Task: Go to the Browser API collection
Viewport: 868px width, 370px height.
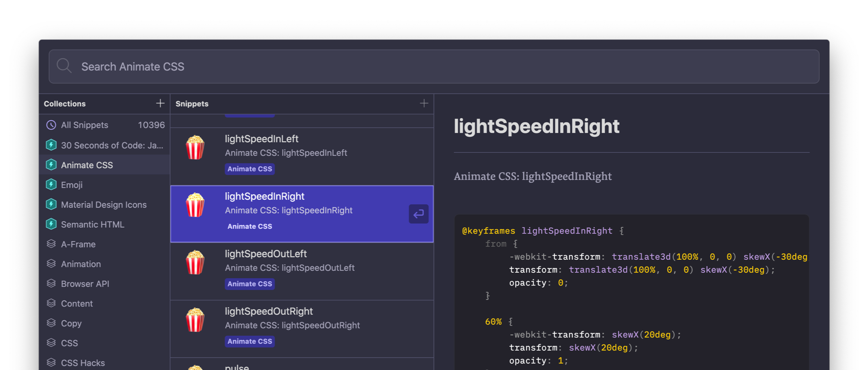Action: click(85, 284)
